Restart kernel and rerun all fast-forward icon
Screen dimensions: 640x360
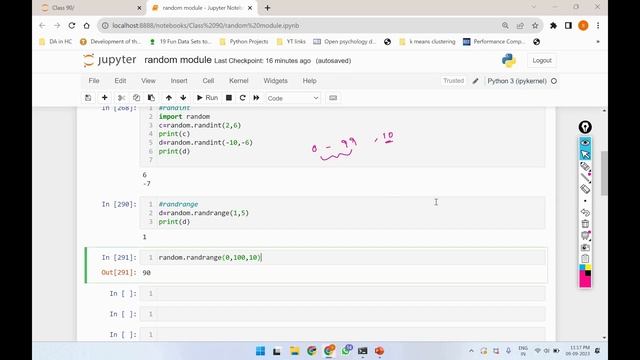point(256,98)
